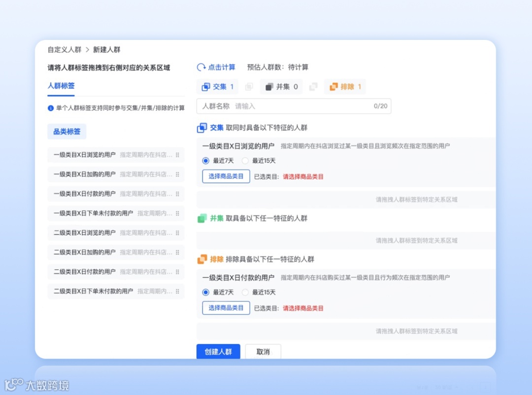Select the 品类标签 category tab
The width and height of the screenshot is (532, 395).
(x=67, y=132)
